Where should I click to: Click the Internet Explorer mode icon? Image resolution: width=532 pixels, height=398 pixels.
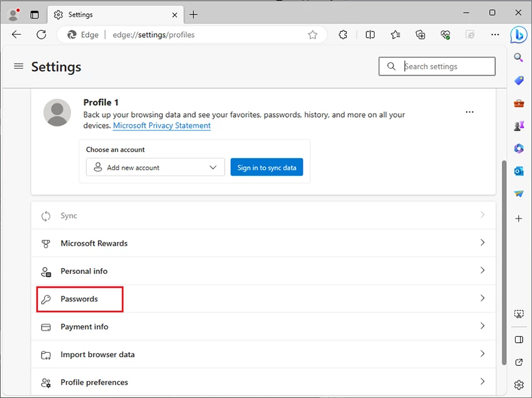click(x=470, y=35)
